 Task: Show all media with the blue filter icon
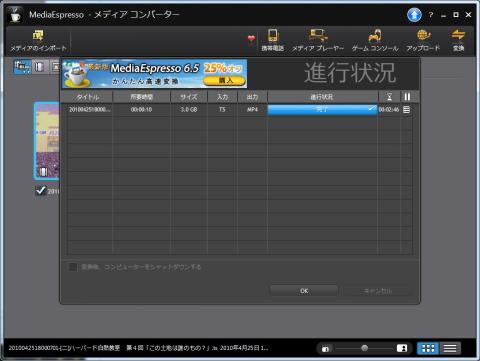[x=22, y=67]
